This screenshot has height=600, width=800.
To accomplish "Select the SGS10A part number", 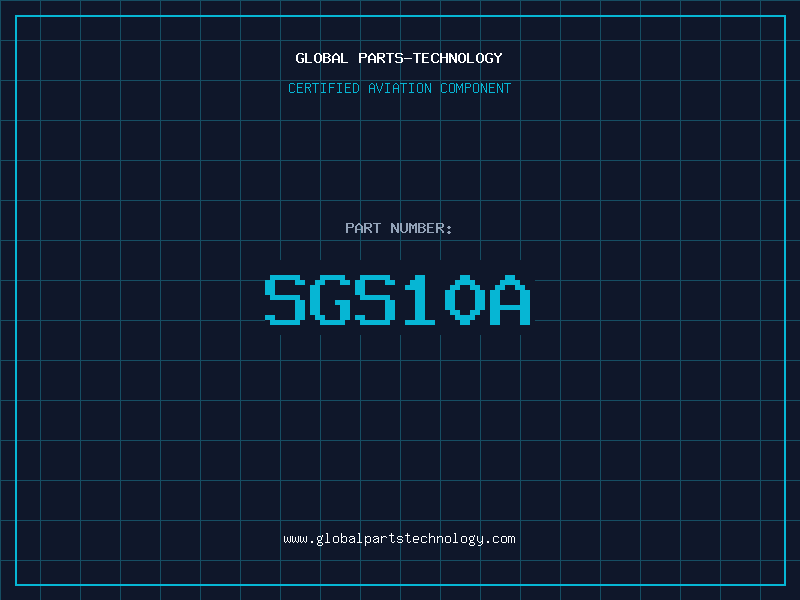I will point(398,300).
